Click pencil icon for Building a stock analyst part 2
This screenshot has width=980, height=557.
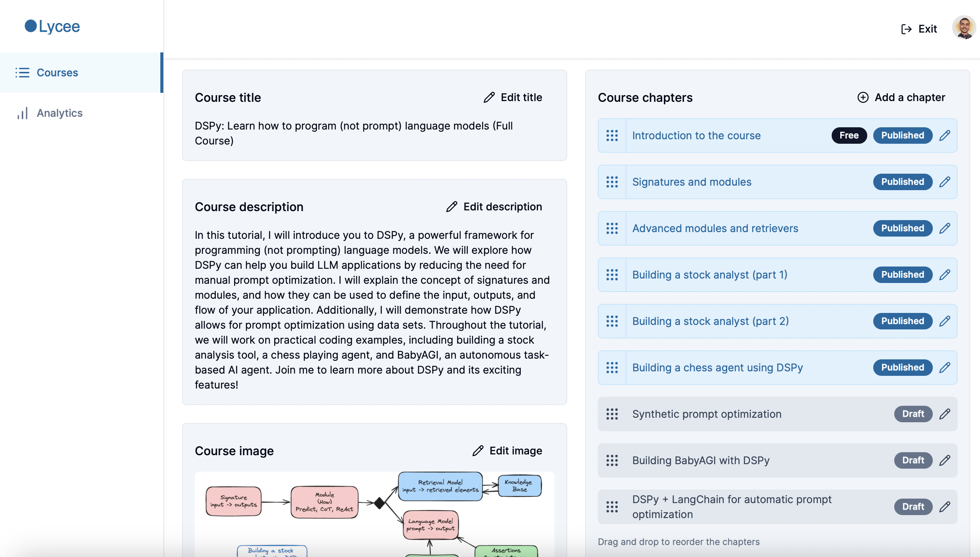(x=944, y=321)
